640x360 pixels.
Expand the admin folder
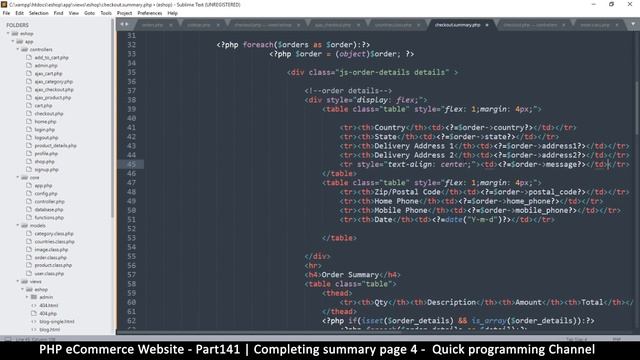[x=27, y=297]
